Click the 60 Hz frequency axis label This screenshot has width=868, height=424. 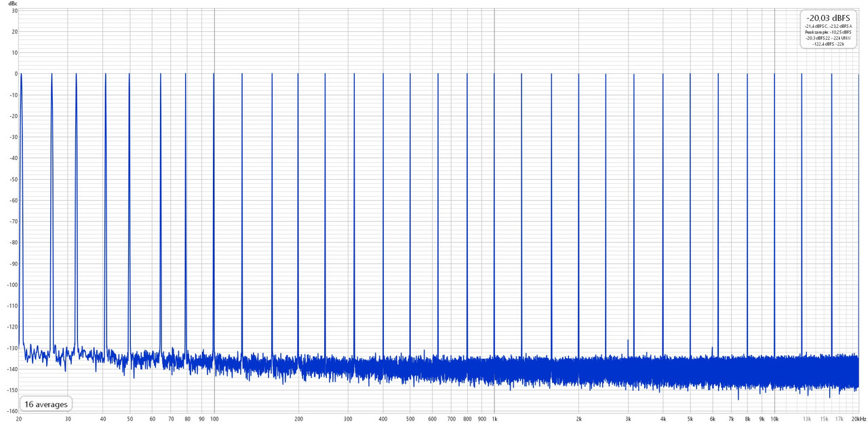click(153, 419)
